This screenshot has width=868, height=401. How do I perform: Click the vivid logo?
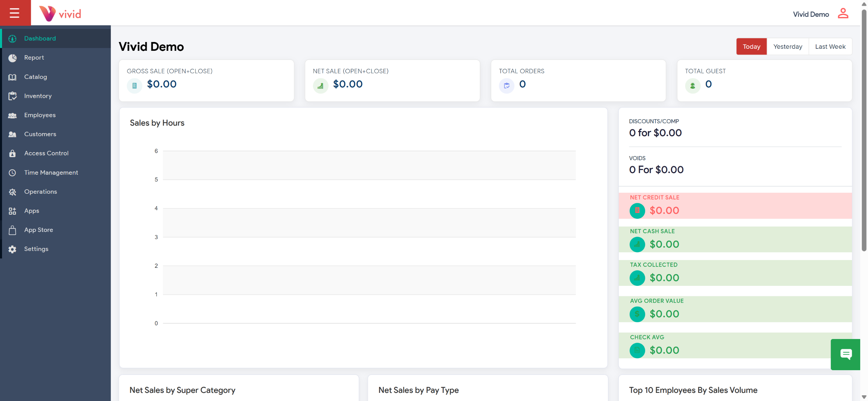60,14
